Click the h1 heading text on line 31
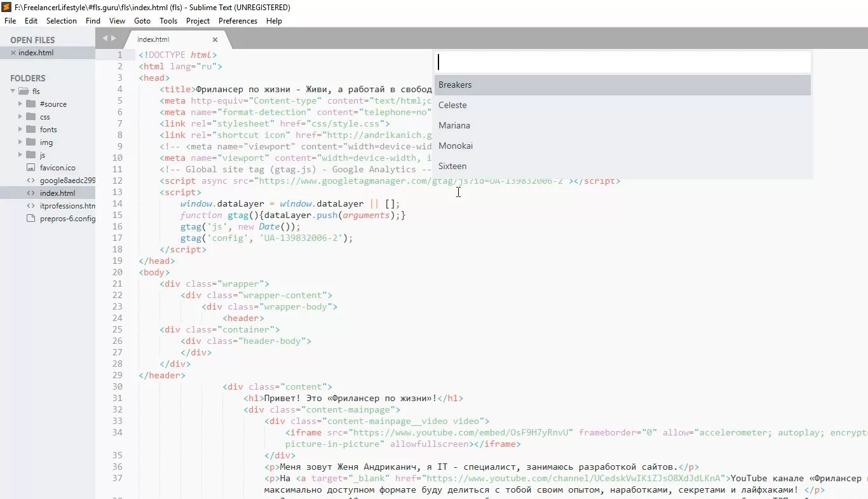This screenshot has width=868, height=499. (x=350, y=398)
